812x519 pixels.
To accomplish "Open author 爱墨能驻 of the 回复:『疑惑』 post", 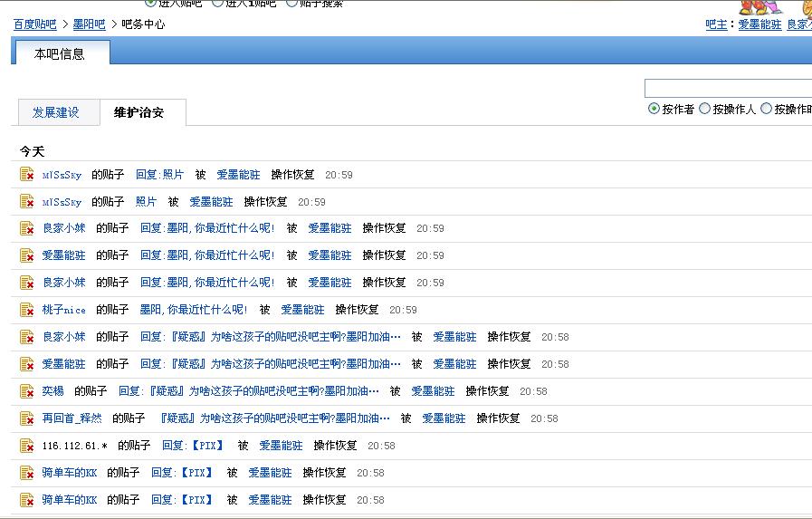I will click(63, 363).
